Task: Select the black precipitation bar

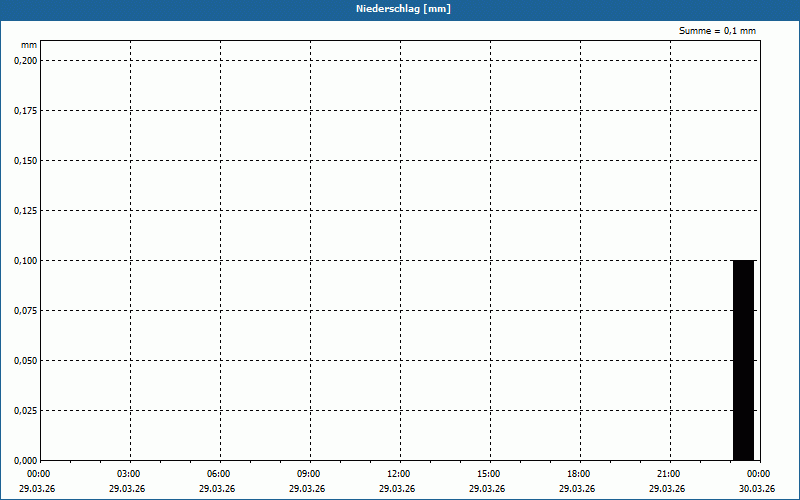Action: [743, 359]
